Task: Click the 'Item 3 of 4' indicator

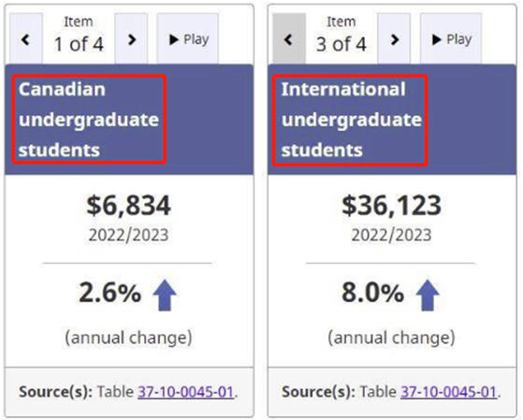Action: (x=341, y=35)
